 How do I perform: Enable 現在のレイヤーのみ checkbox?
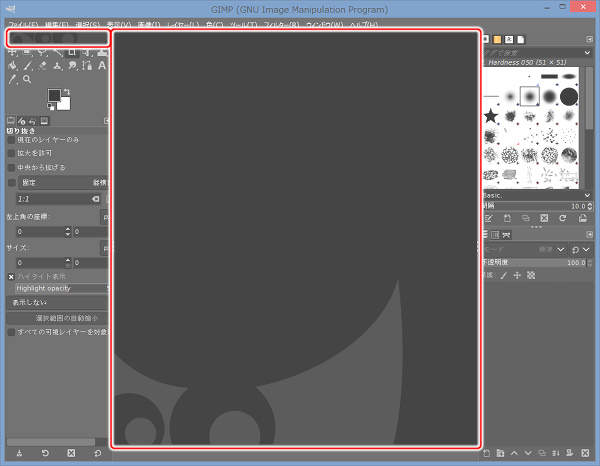[12, 140]
